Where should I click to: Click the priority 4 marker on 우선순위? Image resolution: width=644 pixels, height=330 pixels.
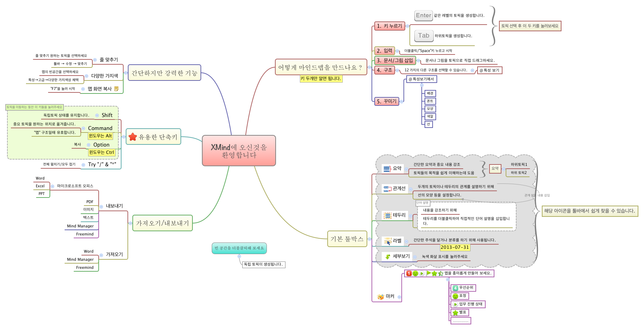coord(455,288)
